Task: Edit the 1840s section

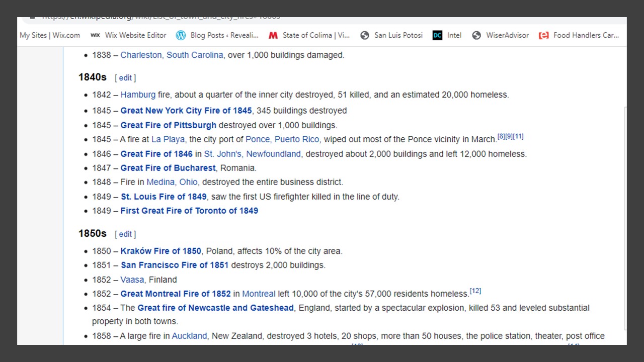Action: [x=125, y=78]
